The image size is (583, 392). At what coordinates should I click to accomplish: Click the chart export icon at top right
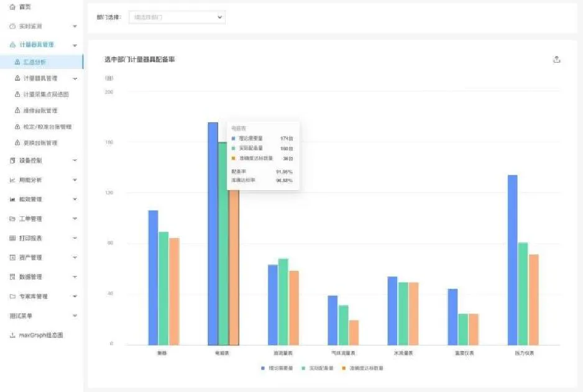pos(556,60)
